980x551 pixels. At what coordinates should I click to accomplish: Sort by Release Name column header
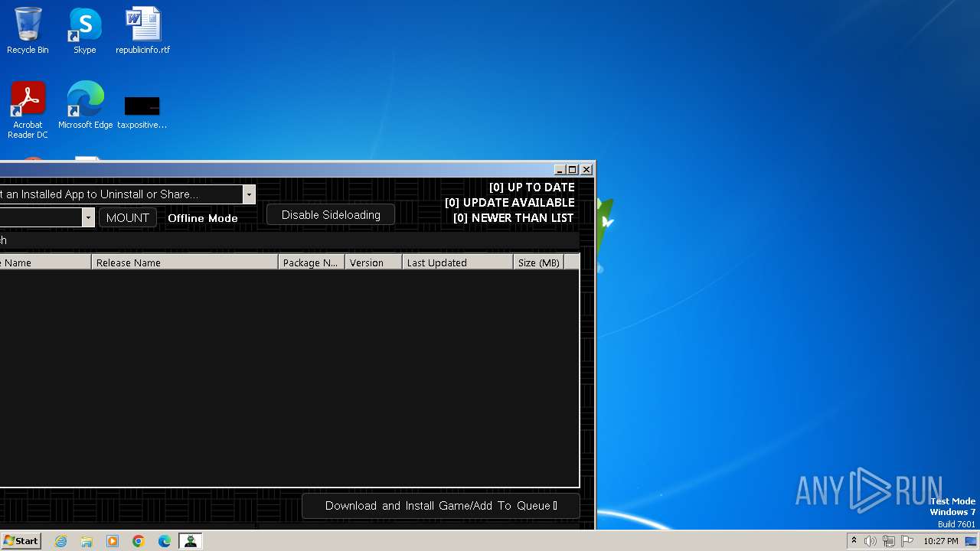(185, 262)
